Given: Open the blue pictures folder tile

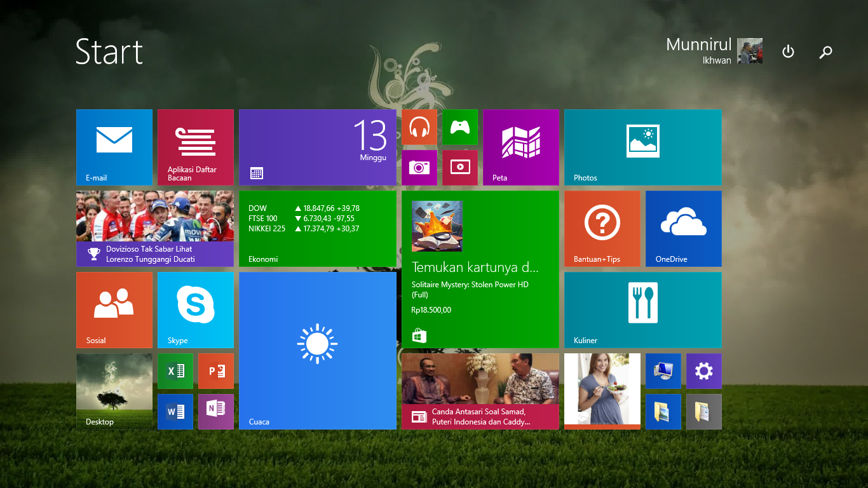Looking at the screenshot, I should pos(663,412).
